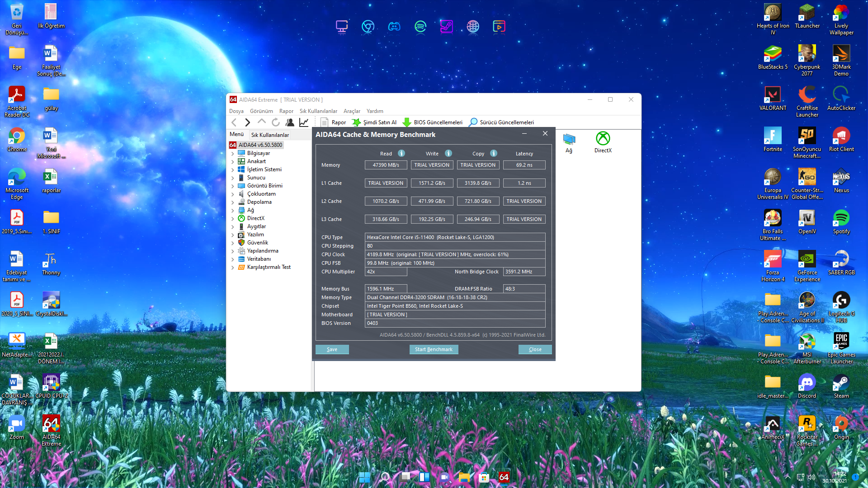Image resolution: width=868 pixels, height=488 pixels.
Task: Expand the Anakart tree node
Action: tap(233, 161)
